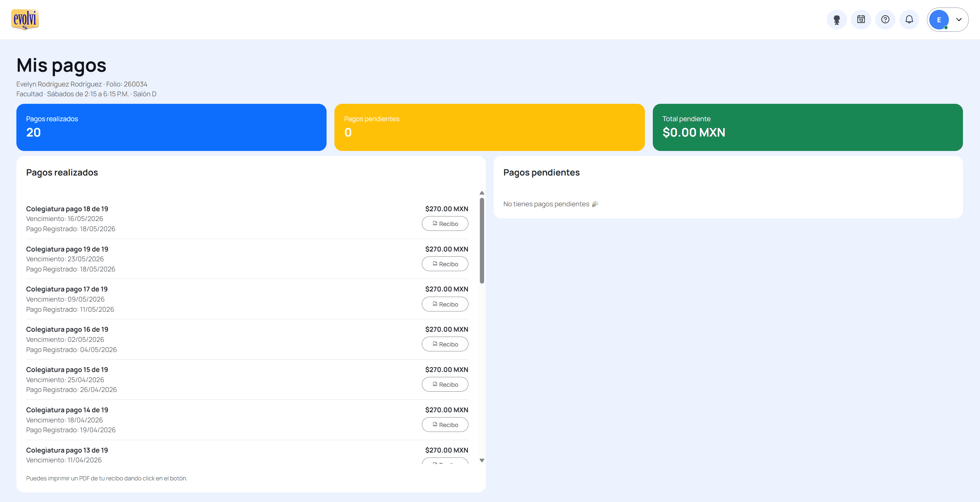Select the "Sábados de 2:15 a 6:15 P.M." schedule line
Image resolution: width=980 pixels, height=502 pixels.
coord(88,94)
